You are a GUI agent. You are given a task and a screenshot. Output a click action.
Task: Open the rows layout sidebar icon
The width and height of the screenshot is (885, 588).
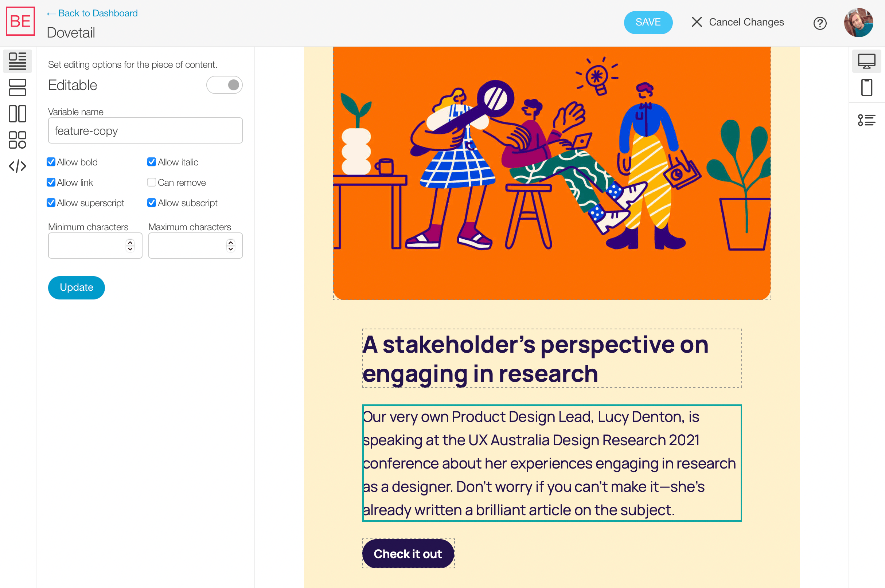17,87
